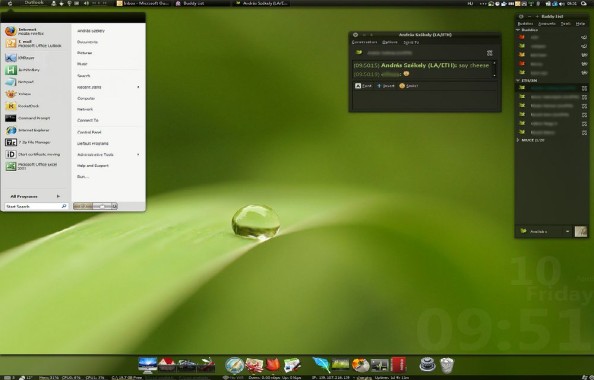Expand the Recent Items submenu
This screenshot has height=380, width=594.
pyautogui.click(x=108, y=87)
